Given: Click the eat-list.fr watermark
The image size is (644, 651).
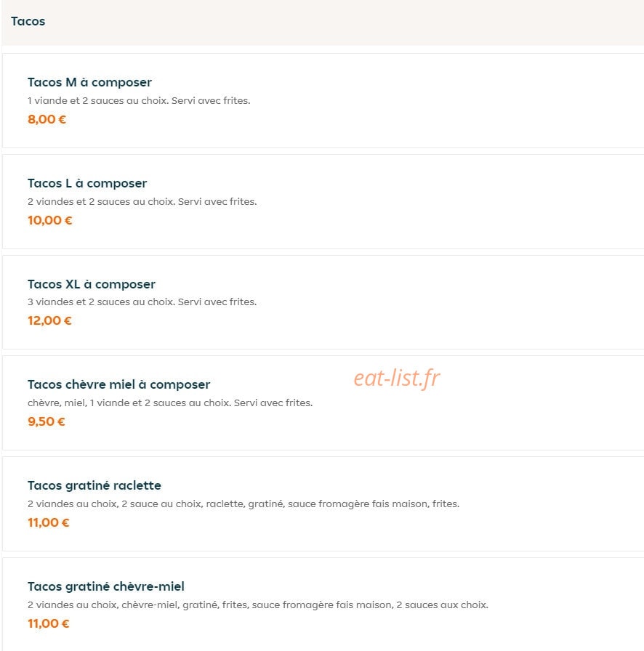Looking at the screenshot, I should [397, 379].
